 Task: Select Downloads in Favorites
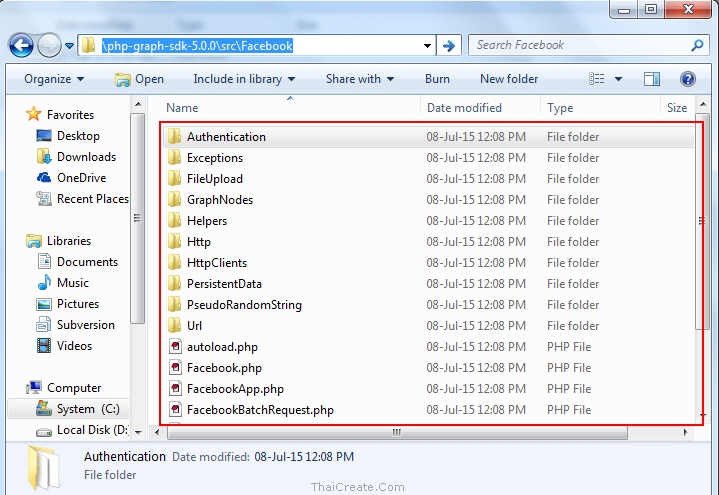click(x=76, y=157)
